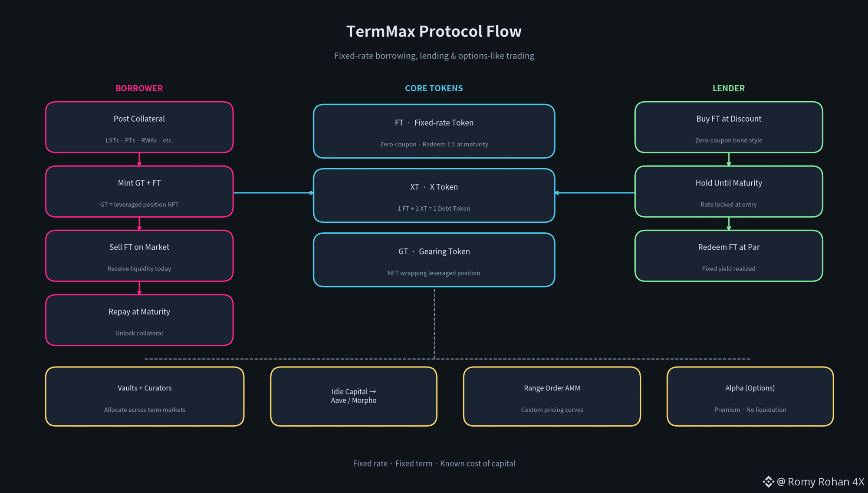The height and width of the screenshot is (493, 868).
Task: Click the Romy Rohan 4X watermark text
Action: 820,482
